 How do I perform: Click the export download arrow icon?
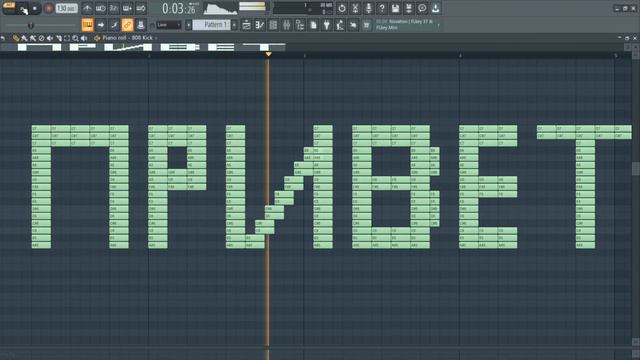[436, 8]
